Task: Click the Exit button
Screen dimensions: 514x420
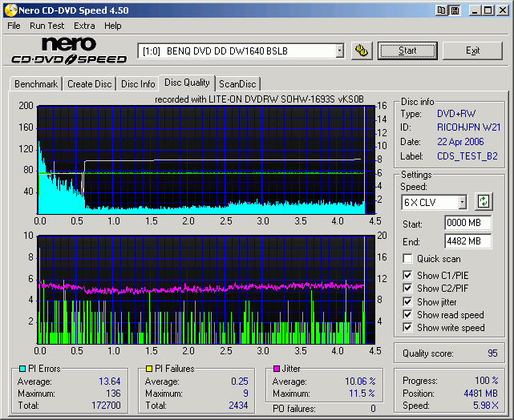Action: tap(472, 50)
